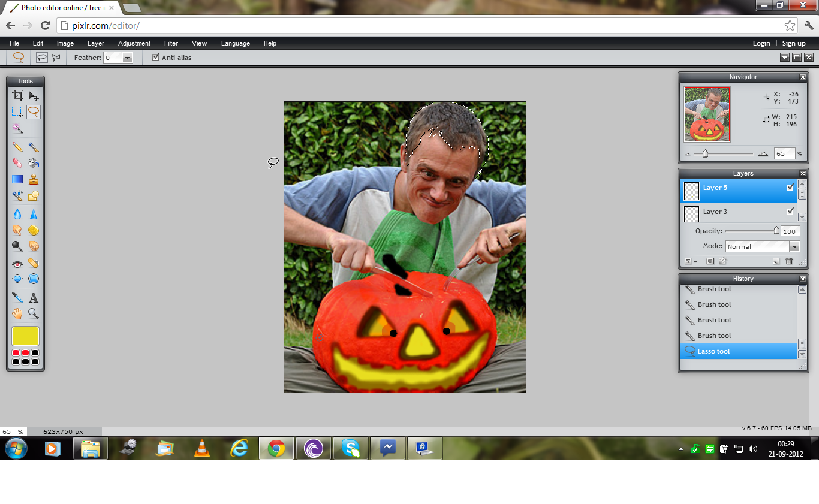
Task: Click the Login link
Action: [761, 43]
